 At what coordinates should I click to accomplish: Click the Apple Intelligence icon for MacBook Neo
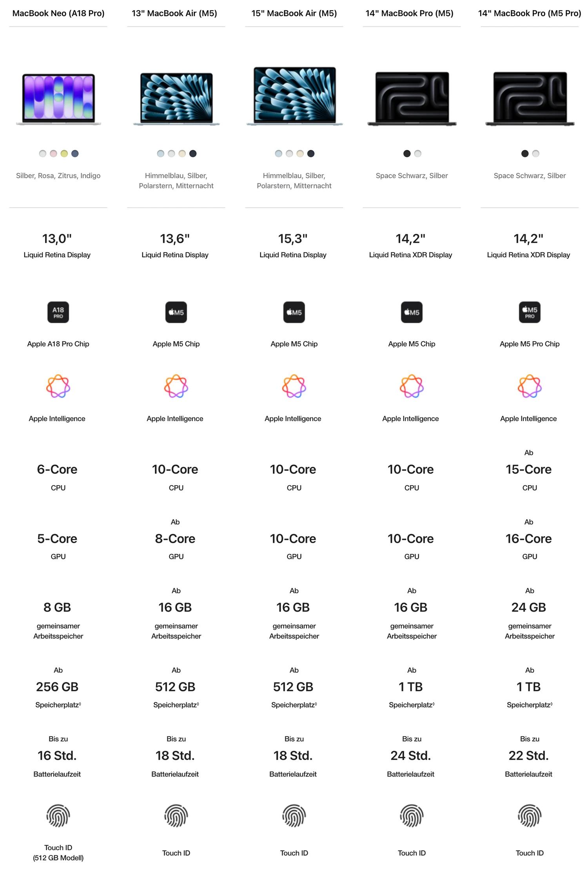[x=58, y=386]
